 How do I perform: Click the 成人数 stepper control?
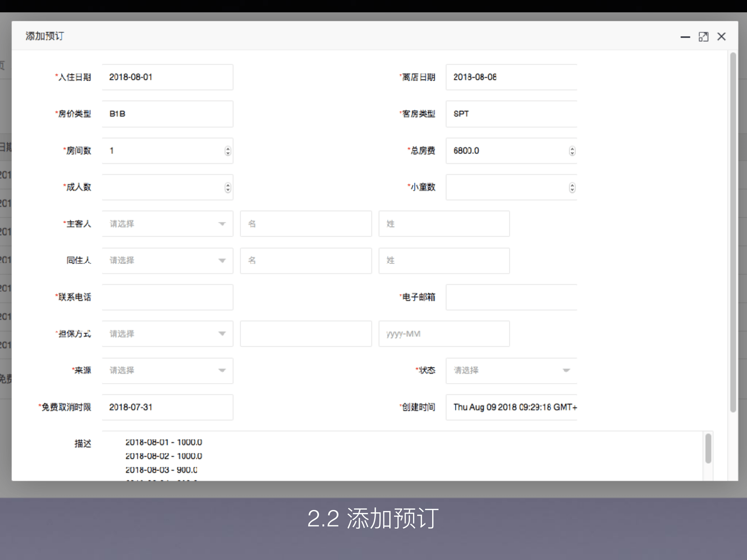[x=228, y=187]
